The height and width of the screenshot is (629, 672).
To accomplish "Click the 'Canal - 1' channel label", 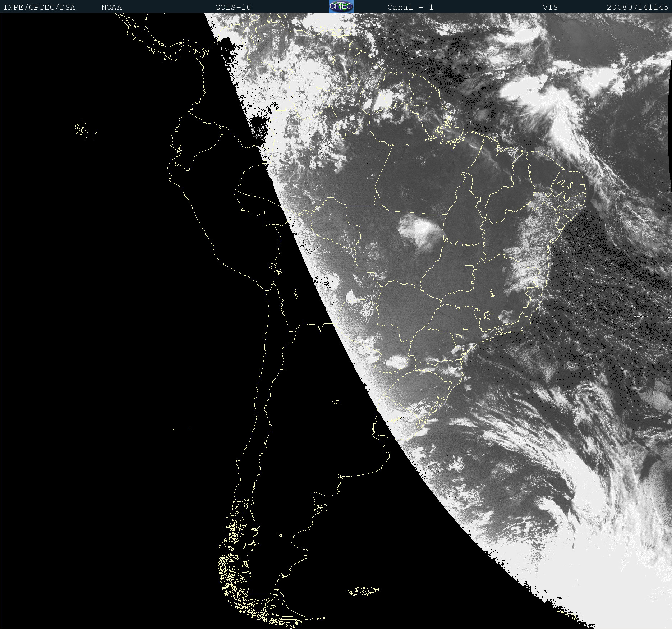I will pos(410,7).
